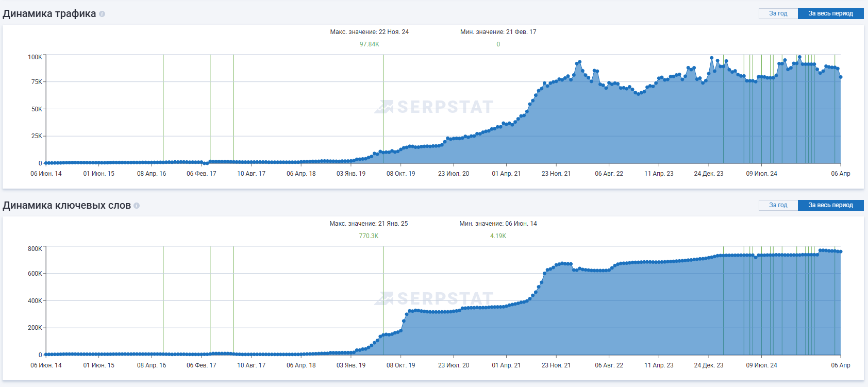The width and height of the screenshot is (868, 387).
Task: Click the 770.3K max value in keywords chart
Action: pyautogui.click(x=369, y=236)
